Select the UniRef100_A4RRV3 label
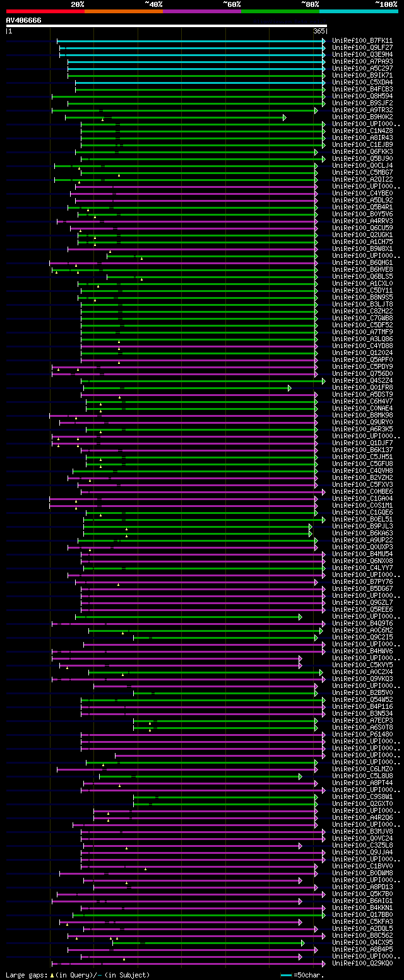 point(362,221)
